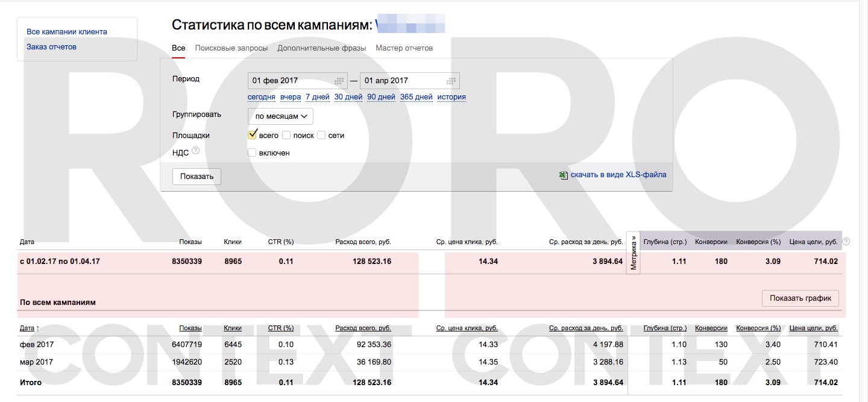Select the 7 дней period shortcut
This screenshot has width=868, height=402.
[x=318, y=97]
